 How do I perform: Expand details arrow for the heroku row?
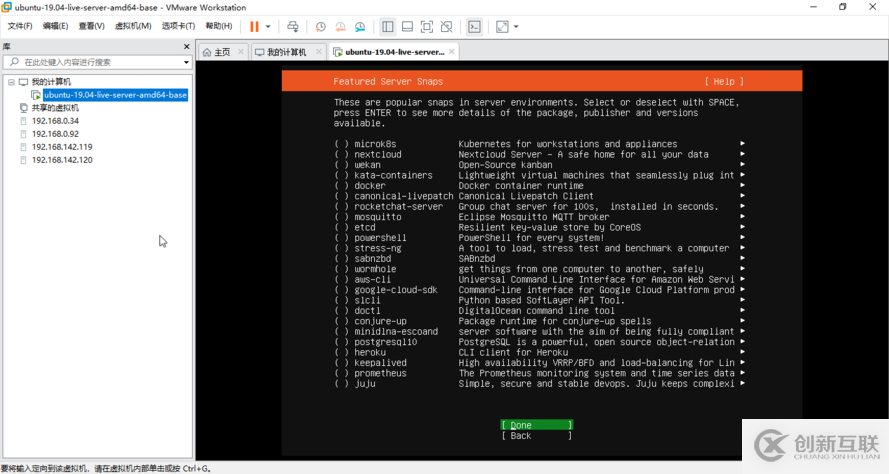coord(742,353)
